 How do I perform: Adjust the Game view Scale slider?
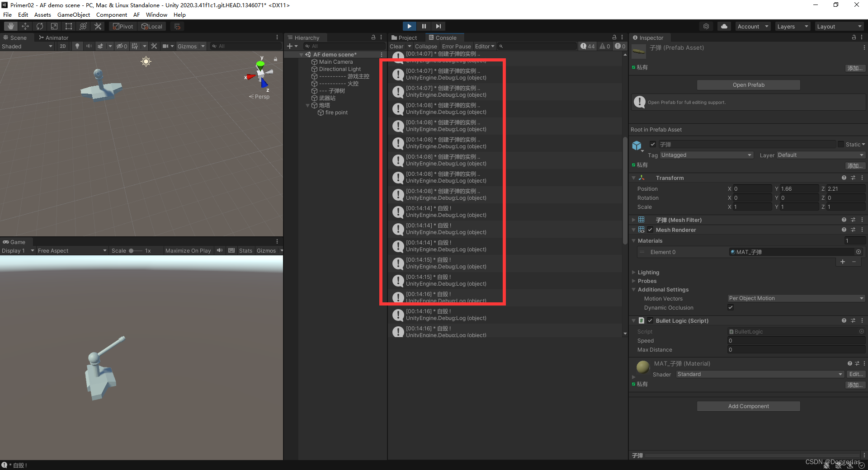[135, 250]
